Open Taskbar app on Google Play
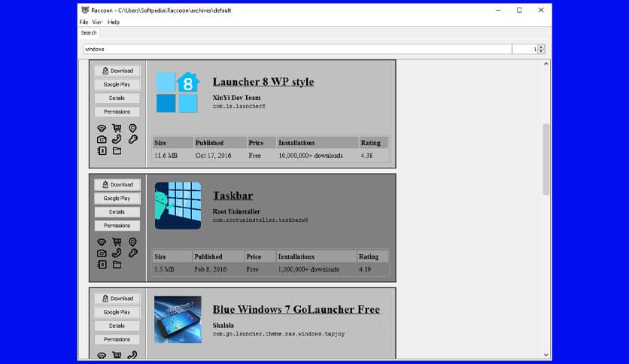 (x=117, y=198)
